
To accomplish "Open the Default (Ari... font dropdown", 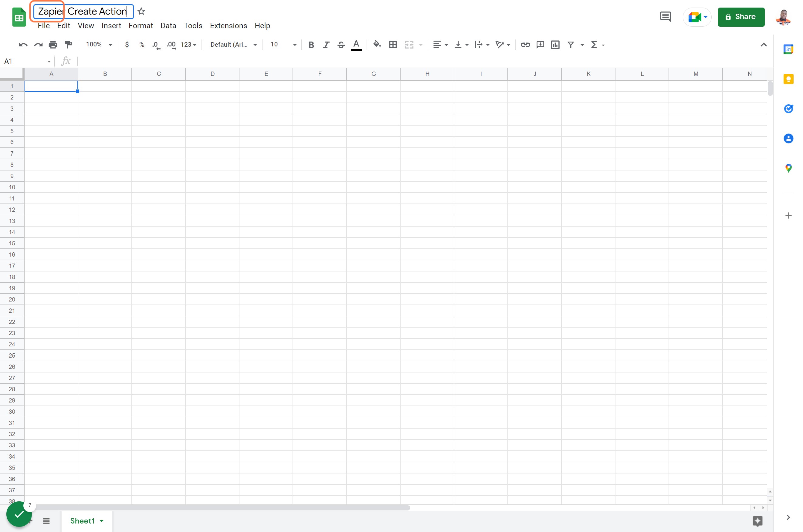I will 233,45.
